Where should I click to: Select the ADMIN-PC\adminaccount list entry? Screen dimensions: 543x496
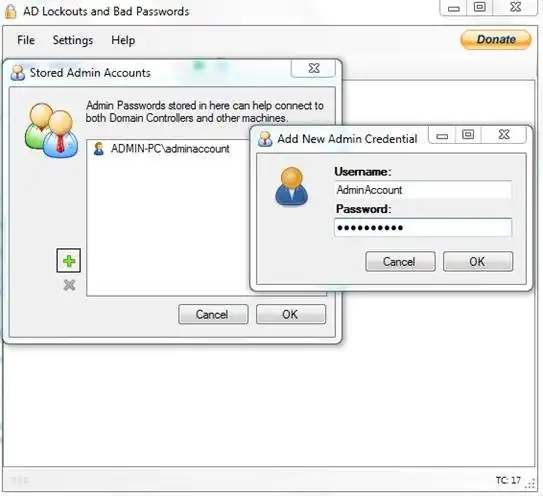pyautogui.click(x=161, y=149)
